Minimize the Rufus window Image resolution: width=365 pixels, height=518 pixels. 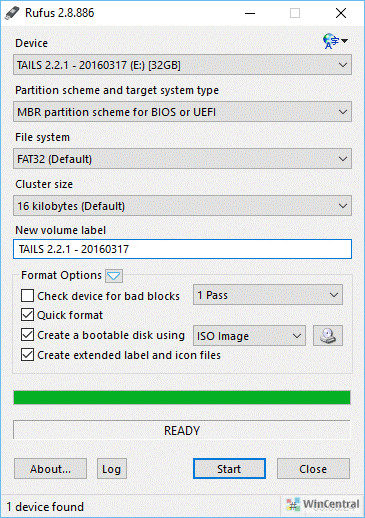(250, 13)
